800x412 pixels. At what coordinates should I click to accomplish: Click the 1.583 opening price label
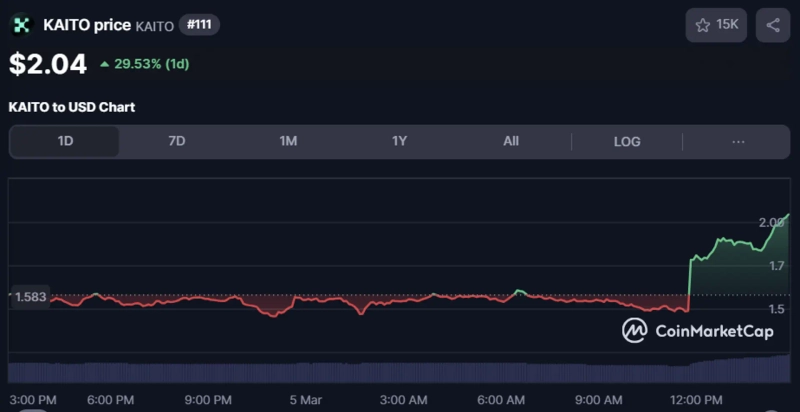pyautogui.click(x=31, y=297)
